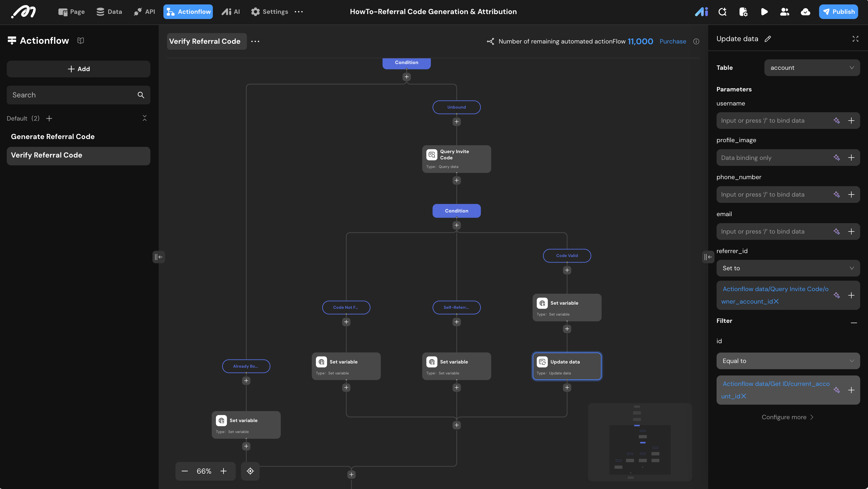This screenshot has height=489, width=868.
Task: Click the preview play icon
Action: 764,12
